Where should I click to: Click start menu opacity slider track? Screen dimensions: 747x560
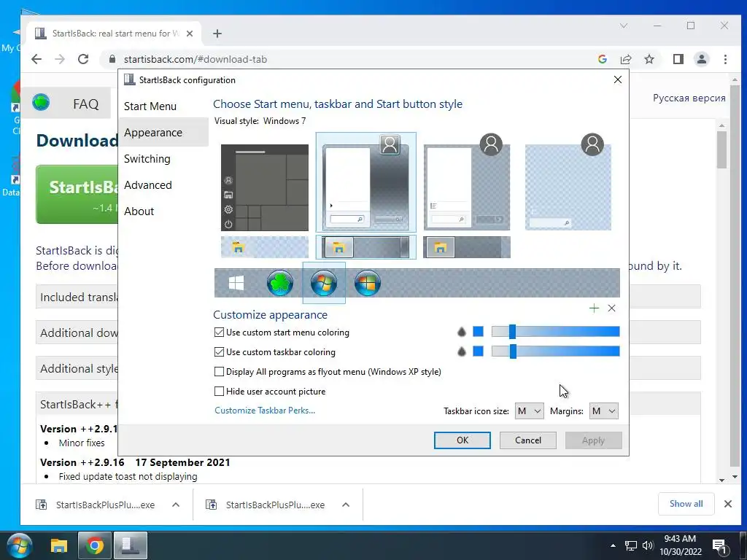pos(555,332)
